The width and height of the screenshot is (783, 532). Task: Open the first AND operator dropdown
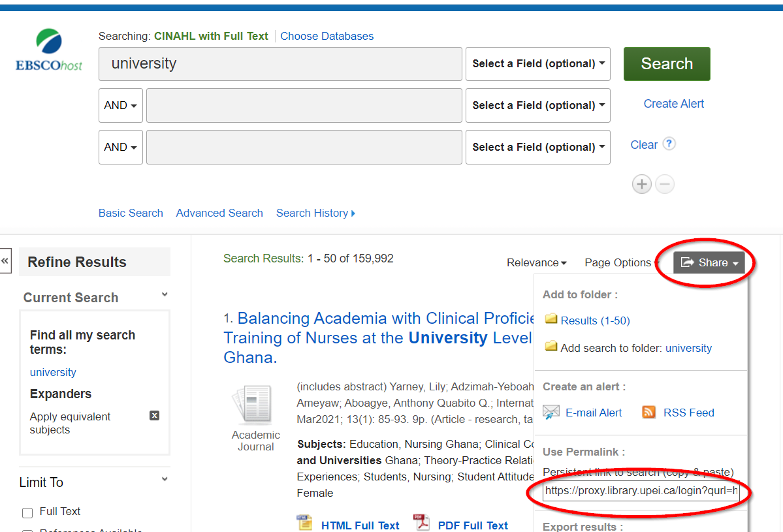point(120,106)
